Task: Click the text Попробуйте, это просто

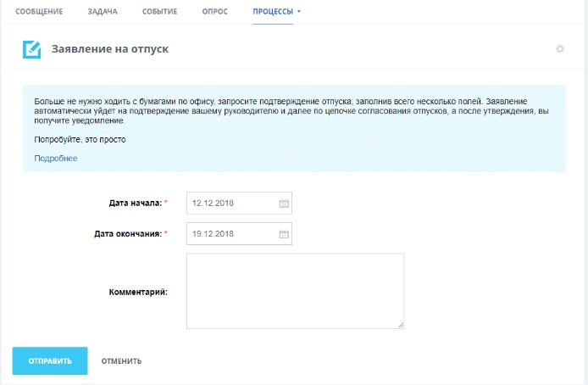Action: point(80,140)
